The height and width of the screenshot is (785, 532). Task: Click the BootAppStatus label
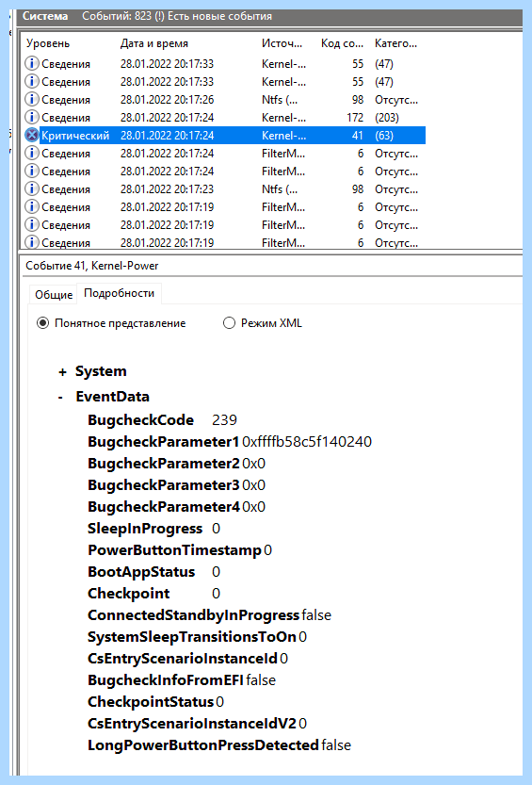coord(141,572)
